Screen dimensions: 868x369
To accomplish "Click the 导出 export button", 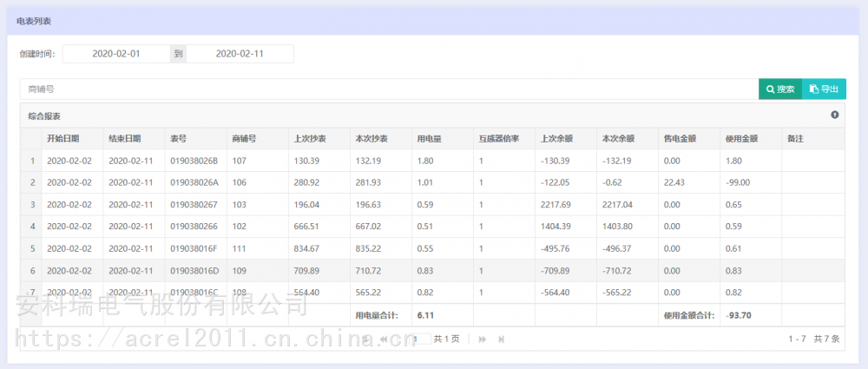I will pos(824,89).
